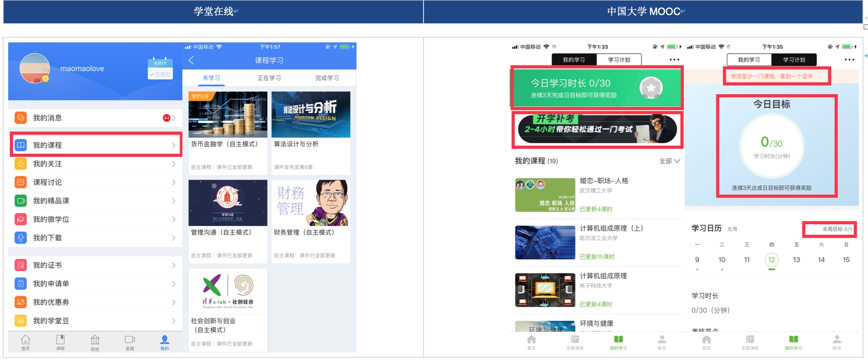The image size is (868, 361).
Task: Tap the 开学补考 promotional banner
Action: point(597,129)
